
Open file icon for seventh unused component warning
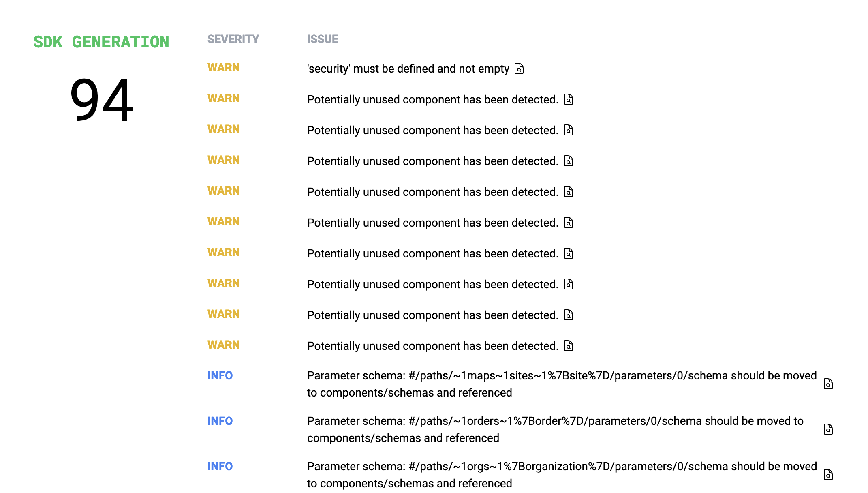tap(569, 284)
